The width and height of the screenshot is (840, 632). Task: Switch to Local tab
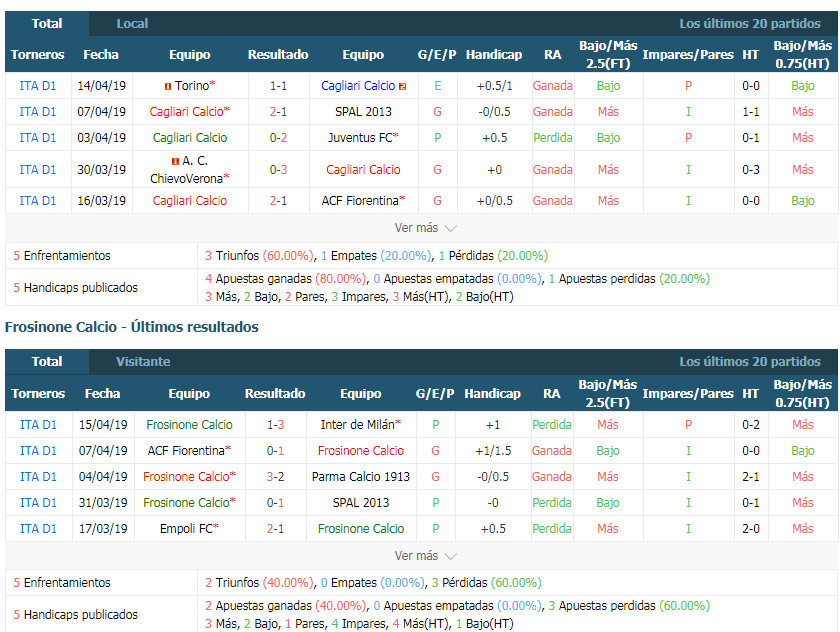132,24
